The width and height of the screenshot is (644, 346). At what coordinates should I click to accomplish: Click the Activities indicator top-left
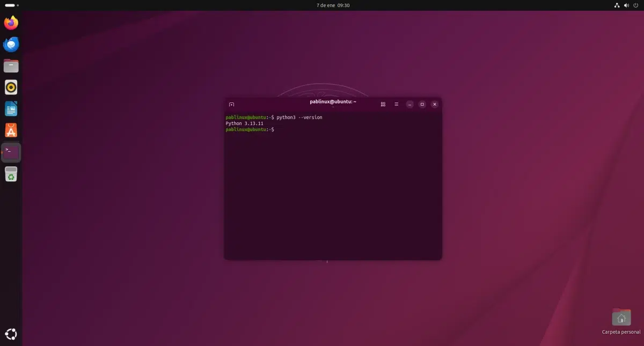pos(10,5)
